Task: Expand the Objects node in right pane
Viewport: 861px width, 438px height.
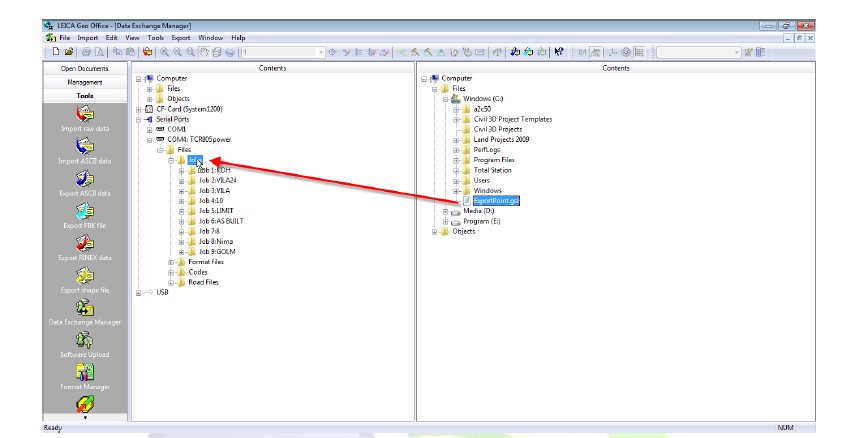Action: tap(434, 232)
